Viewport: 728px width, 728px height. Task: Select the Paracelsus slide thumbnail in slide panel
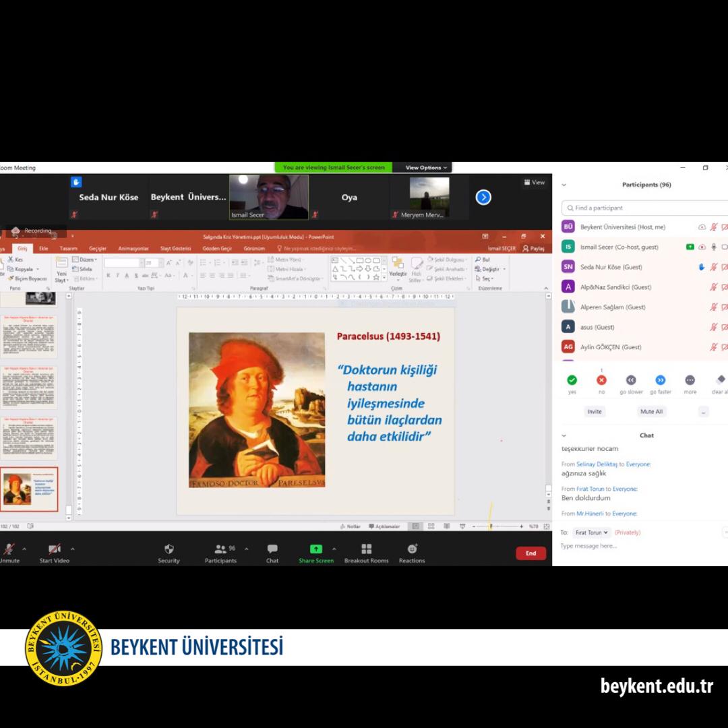[29, 489]
